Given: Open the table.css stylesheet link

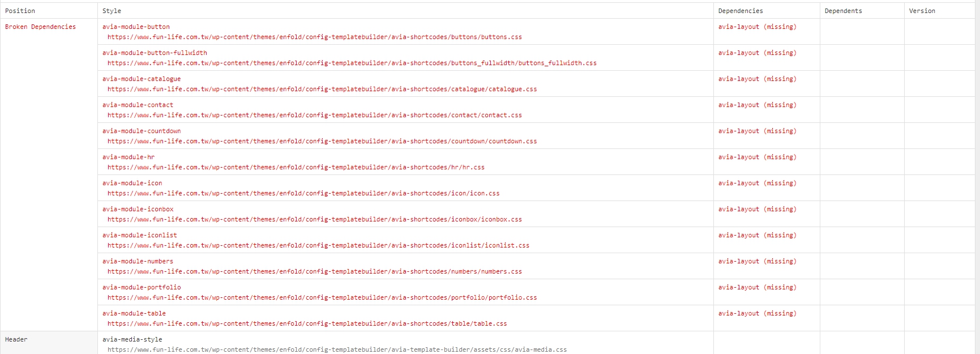Looking at the screenshot, I should (307, 324).
